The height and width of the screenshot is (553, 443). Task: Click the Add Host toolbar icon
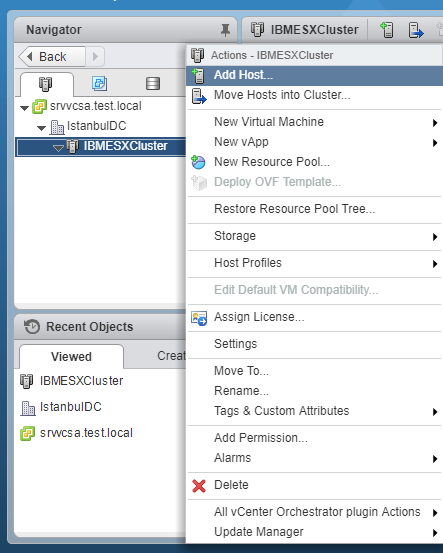(387, 30)
